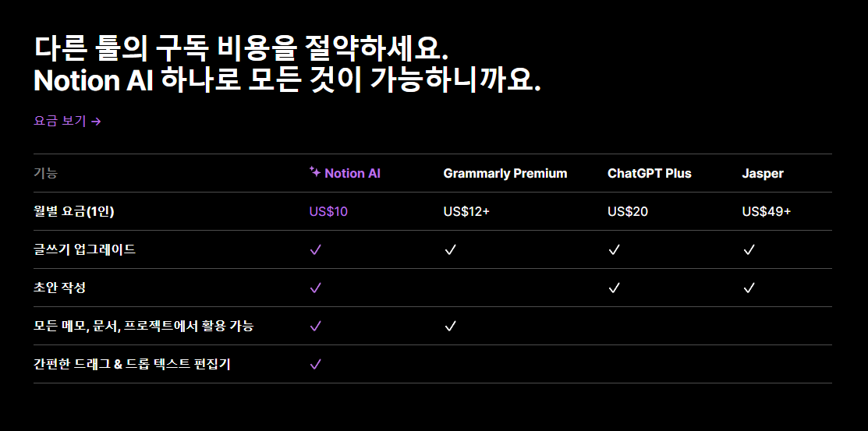Click ChatGPT Plus column header
Screen dimensions: 868x431
(650, 173)
